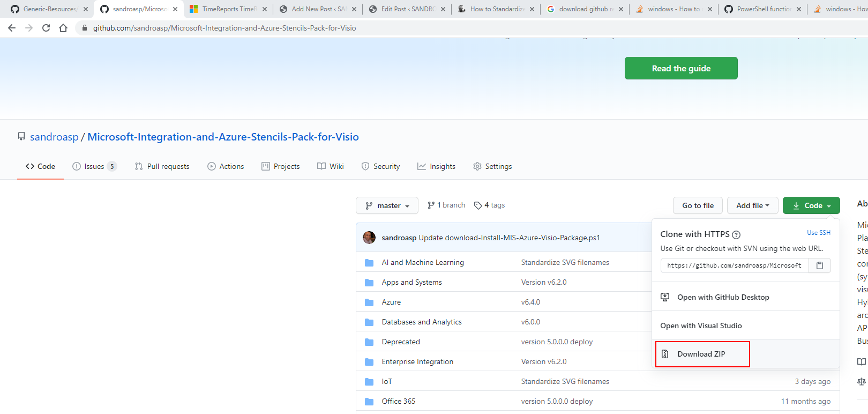Image resolution: width=868 pixels, height=414 pixels.
Task: Toggle the green Code dropdown button
Action: [811, 205]
